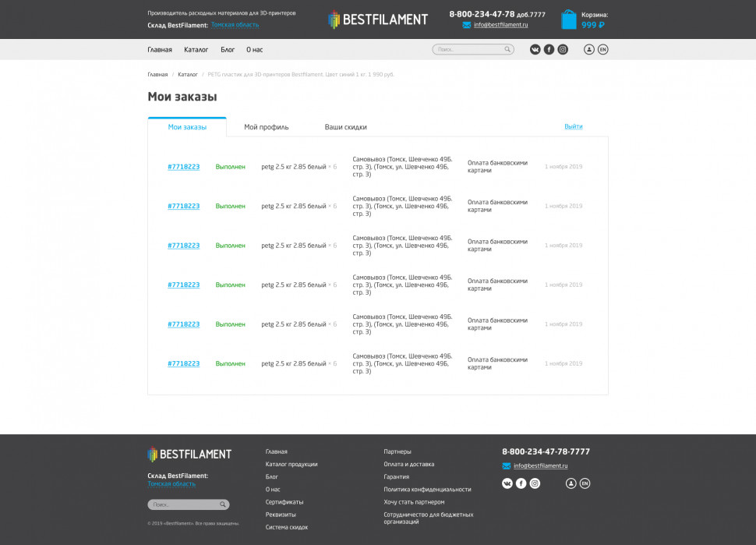Switch to the Мой профиль tab

click(266, 127)
